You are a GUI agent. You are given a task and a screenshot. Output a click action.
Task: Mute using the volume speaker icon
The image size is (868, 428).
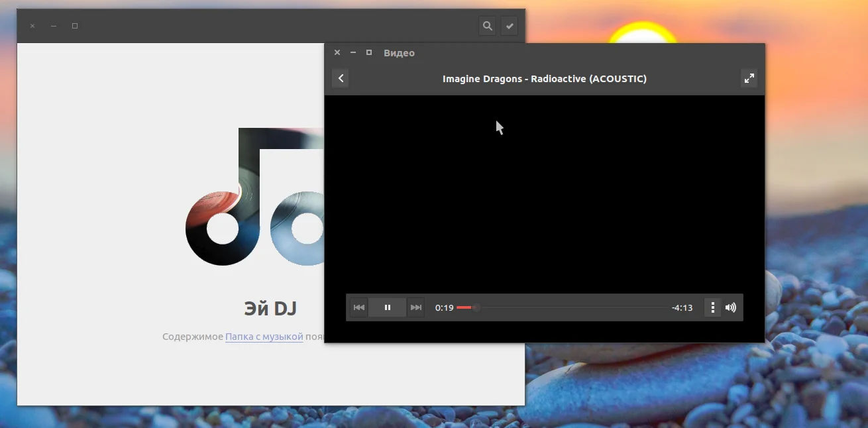coord(731,307)
